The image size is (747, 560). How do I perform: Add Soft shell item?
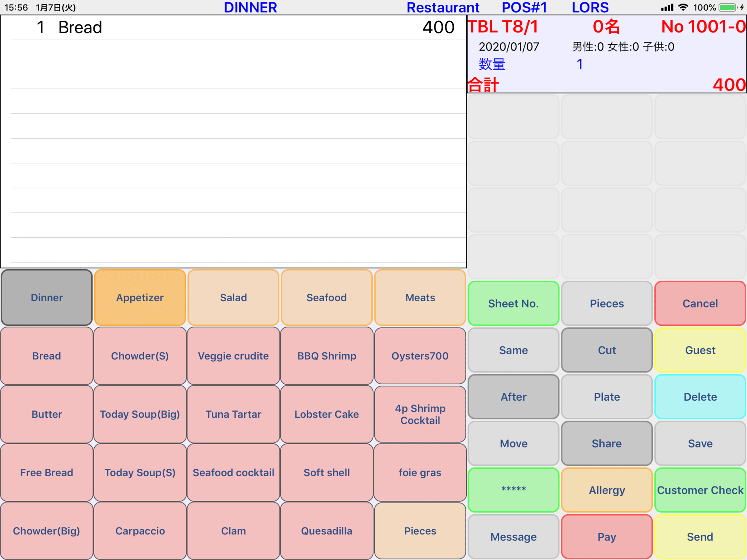point(326,472)
